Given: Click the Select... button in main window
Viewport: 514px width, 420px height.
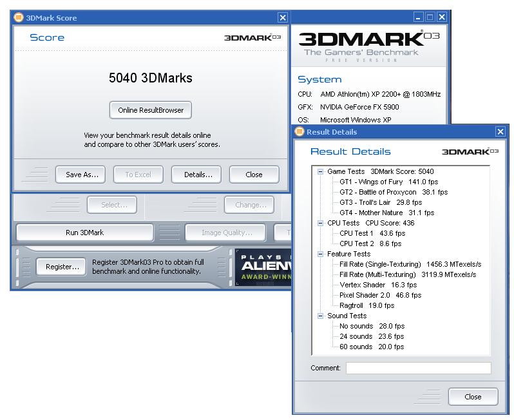Looking at the screenshot, I should [x=112, y=205].
